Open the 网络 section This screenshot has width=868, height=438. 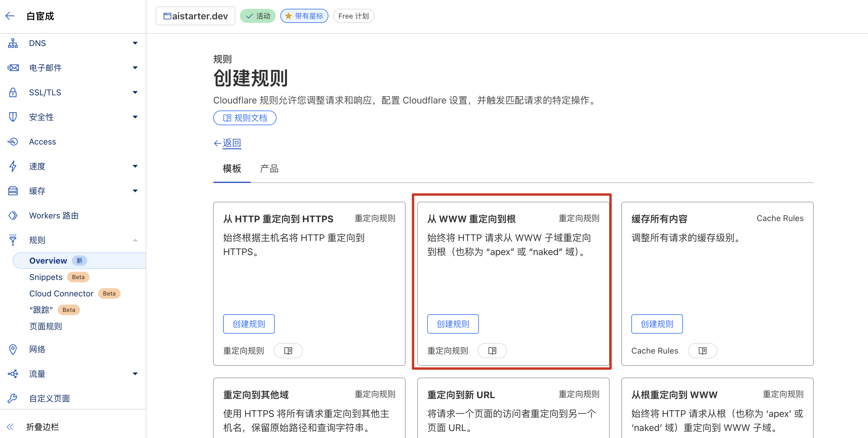click(x=38, y=349)
